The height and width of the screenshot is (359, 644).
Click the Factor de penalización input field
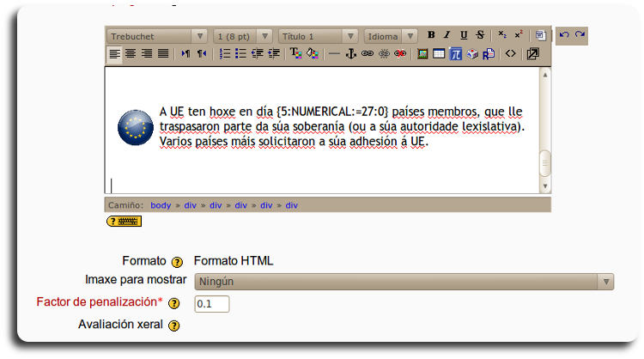pos(211,304)
